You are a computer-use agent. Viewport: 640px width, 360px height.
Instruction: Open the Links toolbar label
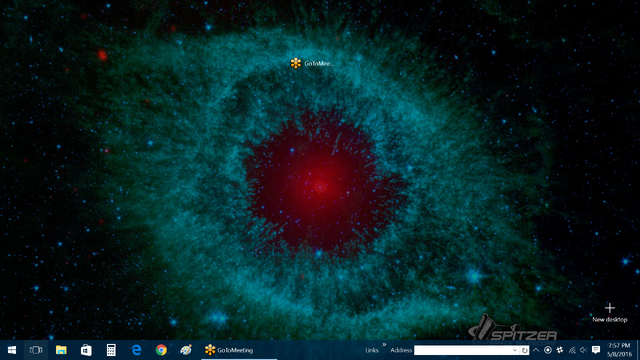[x=371, y=350]
